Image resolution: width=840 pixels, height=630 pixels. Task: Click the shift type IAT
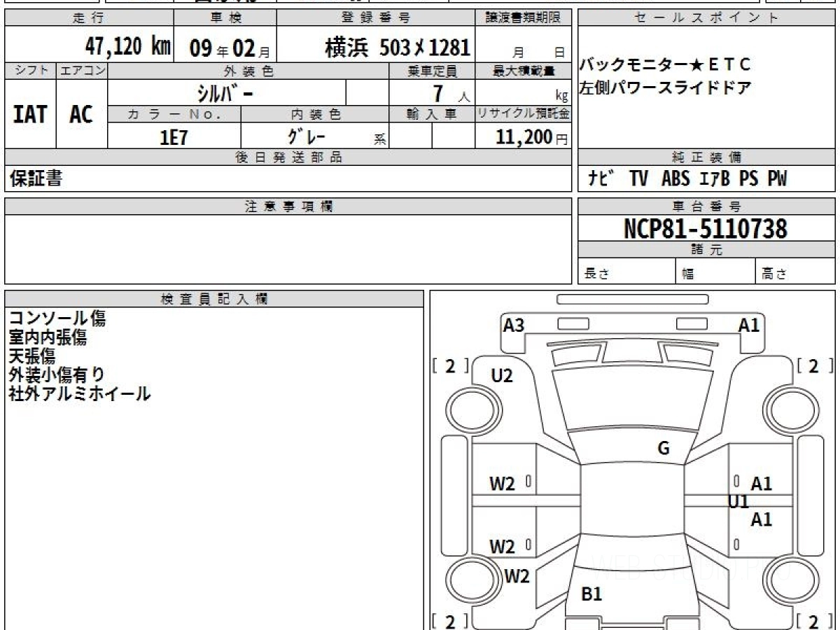click(x=29, y=114)
